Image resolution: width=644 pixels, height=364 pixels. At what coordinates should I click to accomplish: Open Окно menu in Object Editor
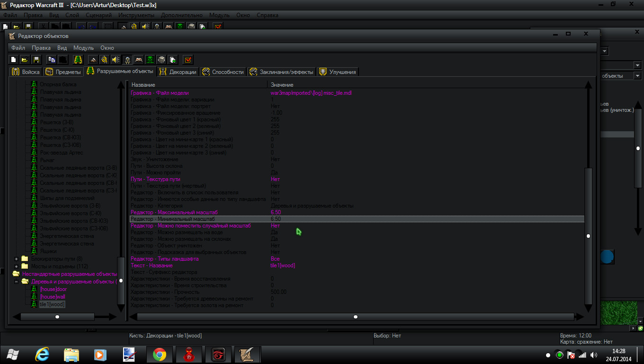point(107,48)
